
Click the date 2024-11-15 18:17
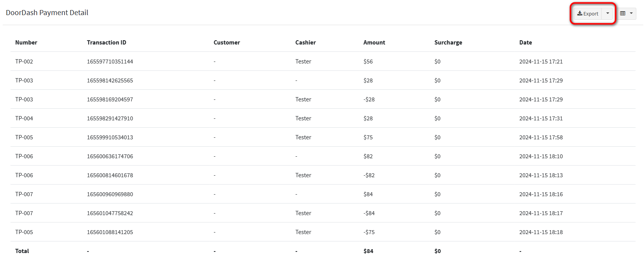[x=541, y=213]
